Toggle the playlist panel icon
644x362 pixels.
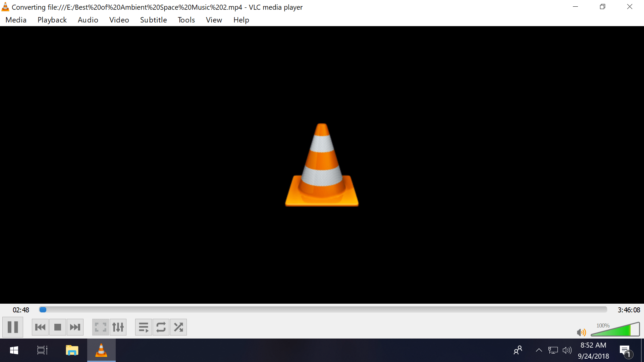[143, 327]
